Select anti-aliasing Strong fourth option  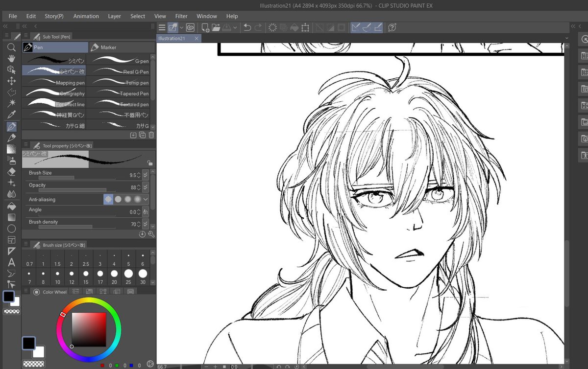[138, 199]
